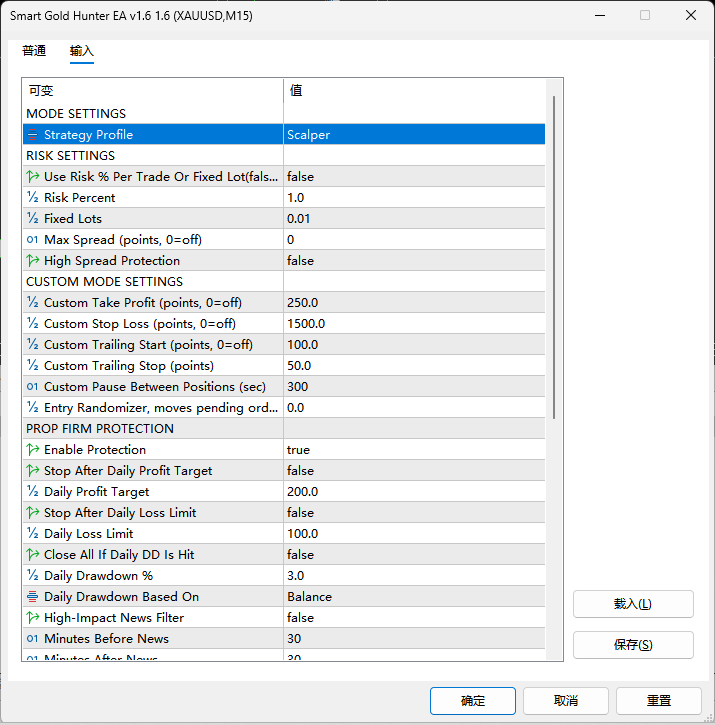Viewport: 715px width, 725px height.
Task: Click the enum icon beside Daily Drawdown Based On
Action: click(32, 596)
